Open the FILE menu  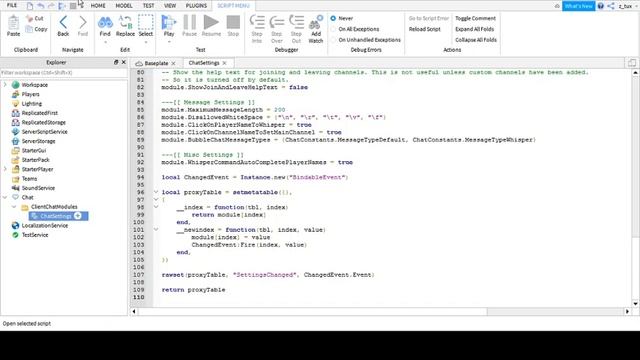click(x=12, y=5)
